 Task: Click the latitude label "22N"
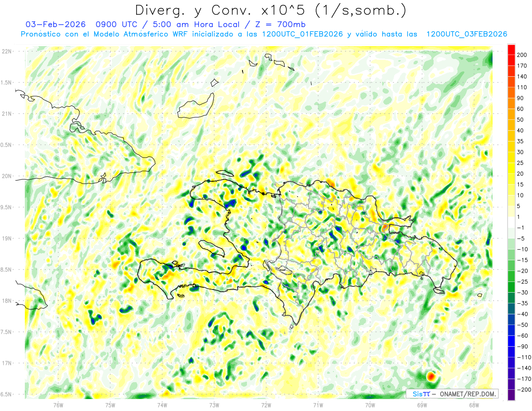point(7,51)
